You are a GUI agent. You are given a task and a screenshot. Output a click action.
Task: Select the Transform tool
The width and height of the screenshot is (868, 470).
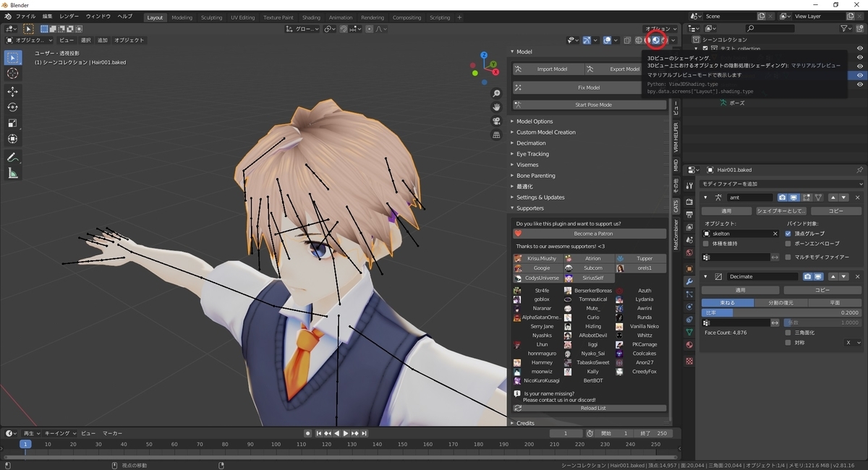[12, 139]
